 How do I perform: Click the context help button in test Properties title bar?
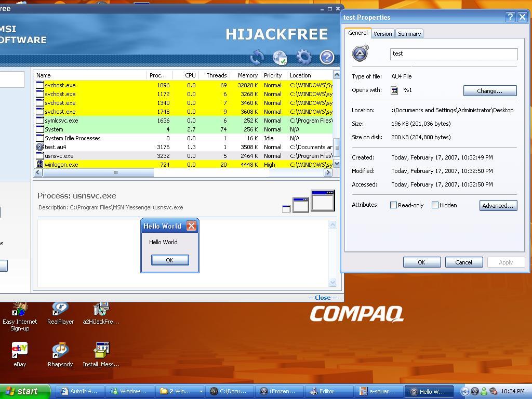(x=510, y=17)
